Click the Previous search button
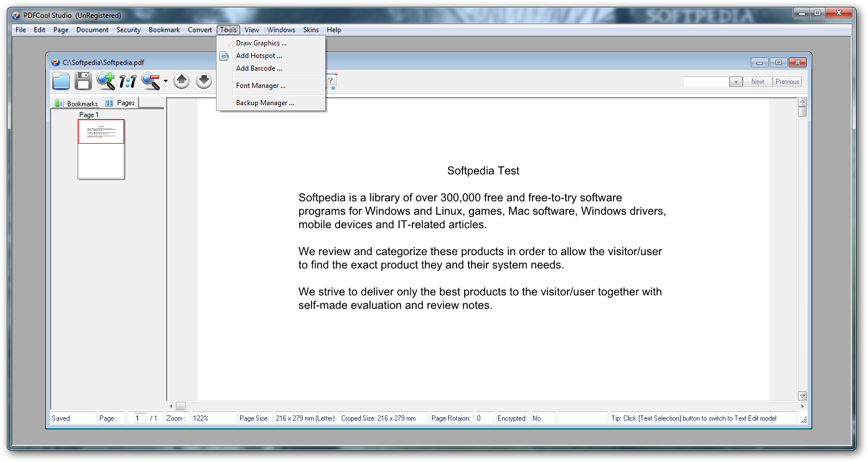 point(787,82)
